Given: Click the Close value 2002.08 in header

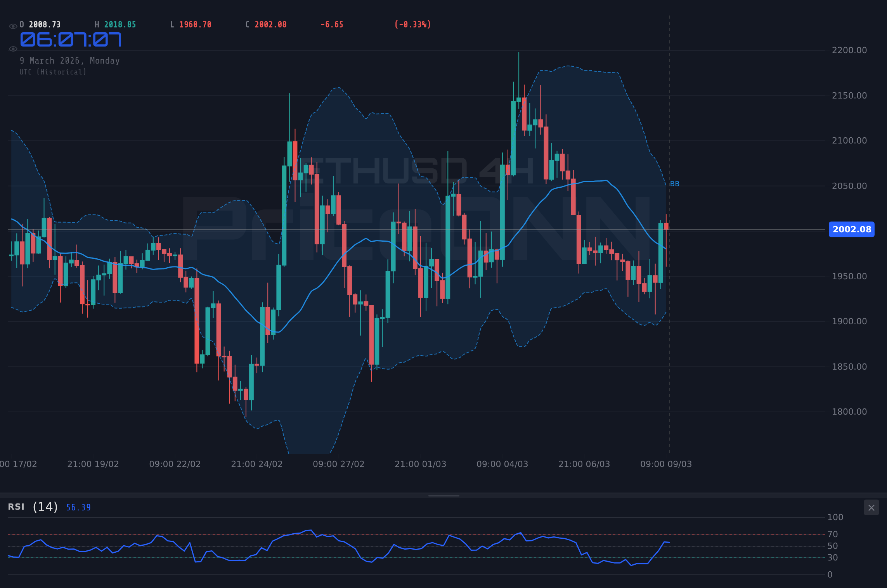Looking at the screenshot, I should (271, 24).
